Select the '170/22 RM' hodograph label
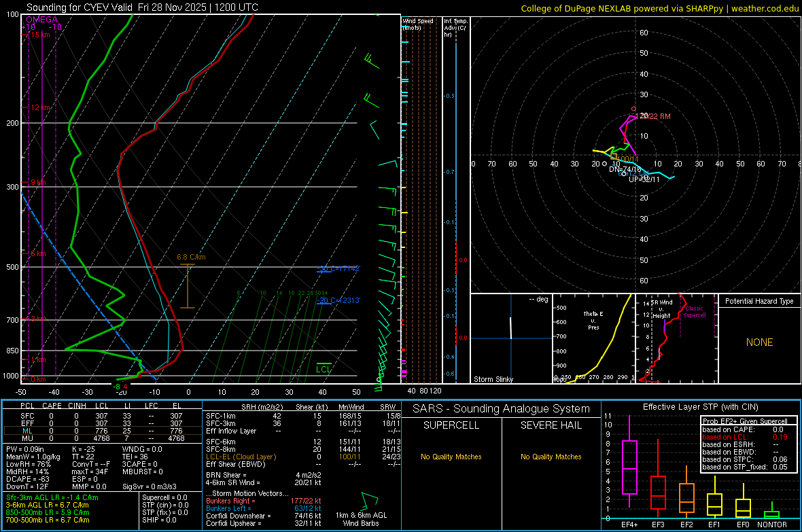This screenshot has height=532, width=802. [x=653, y=116]
